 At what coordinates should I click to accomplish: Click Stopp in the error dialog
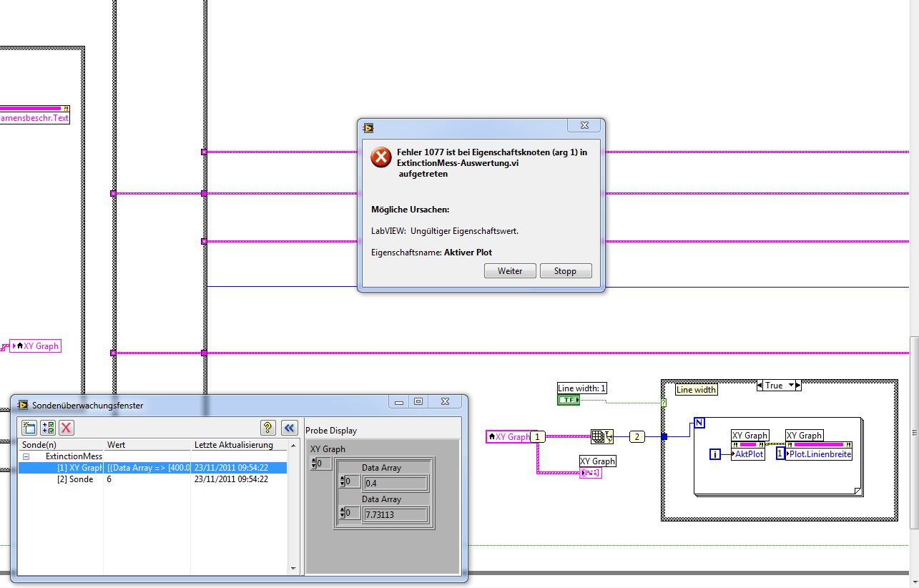point(565,271)
